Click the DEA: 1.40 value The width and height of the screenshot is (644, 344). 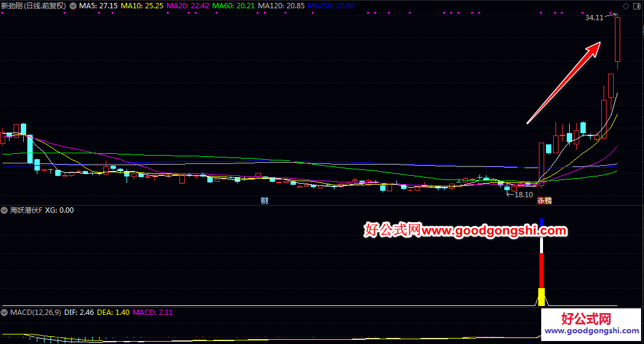click(113, 313)
